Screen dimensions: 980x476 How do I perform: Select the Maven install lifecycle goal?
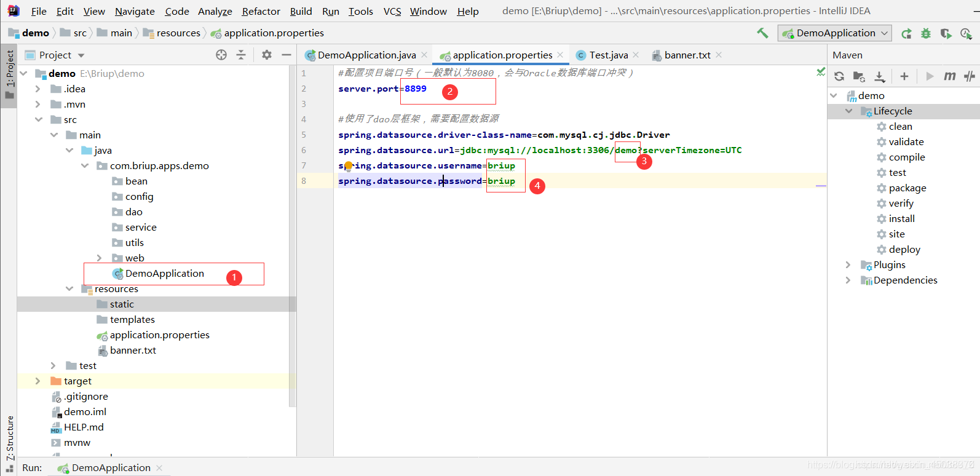click(901, 218)
